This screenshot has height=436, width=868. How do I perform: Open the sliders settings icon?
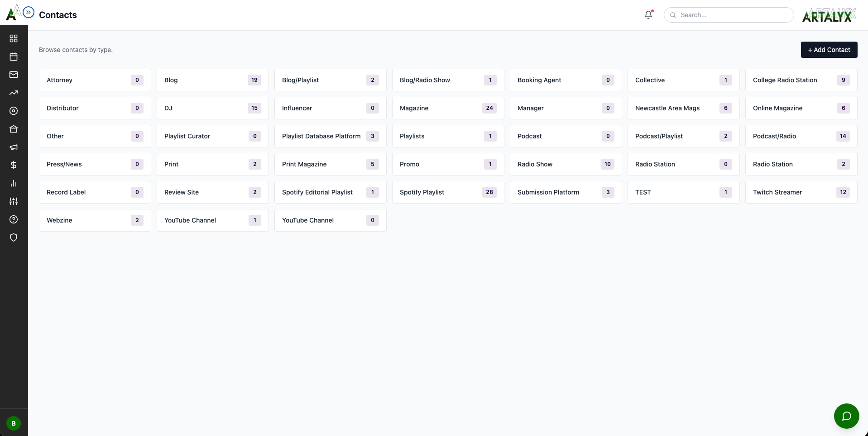[x=14, y=201]
